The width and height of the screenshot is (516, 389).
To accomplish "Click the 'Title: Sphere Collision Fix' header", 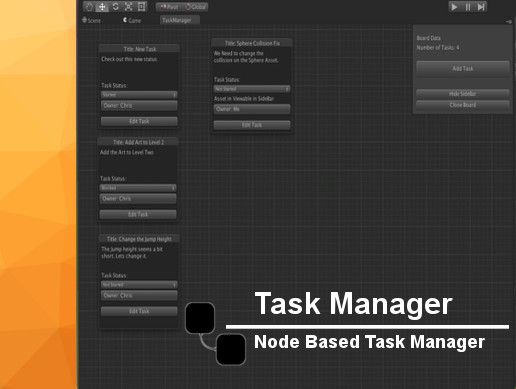I will point(252,43).
